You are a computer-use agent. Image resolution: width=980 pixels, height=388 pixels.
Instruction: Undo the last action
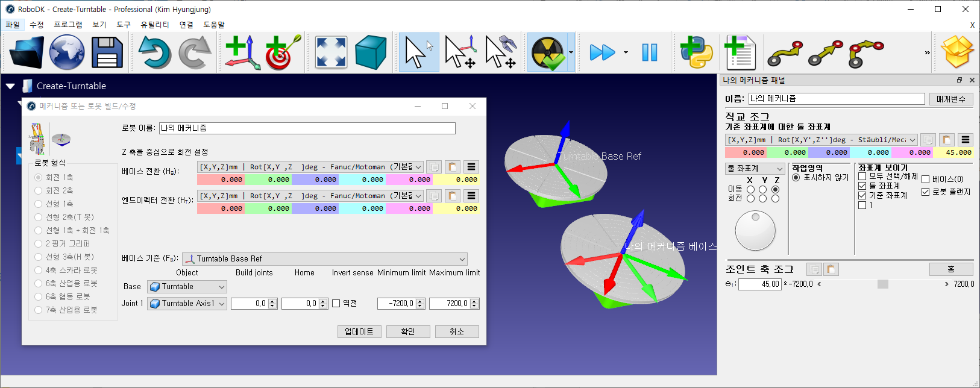pyautogui.click(x=154, y=52)
